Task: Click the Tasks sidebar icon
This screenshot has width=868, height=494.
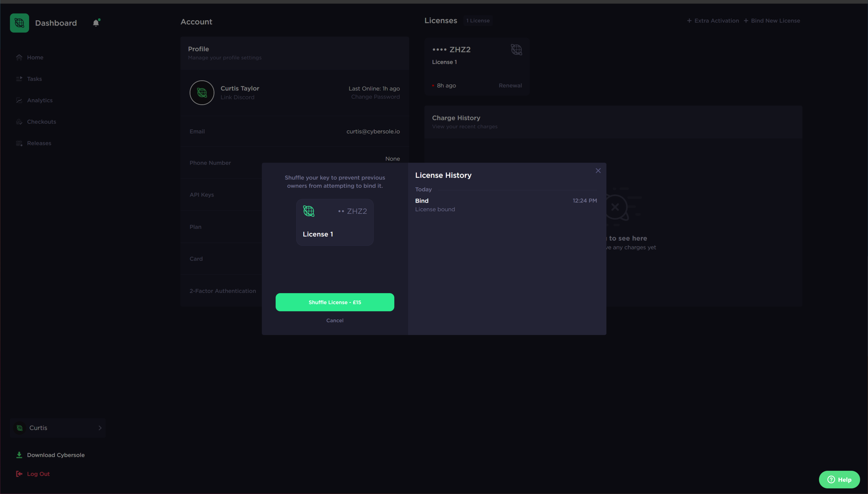Action: (19, 79)
